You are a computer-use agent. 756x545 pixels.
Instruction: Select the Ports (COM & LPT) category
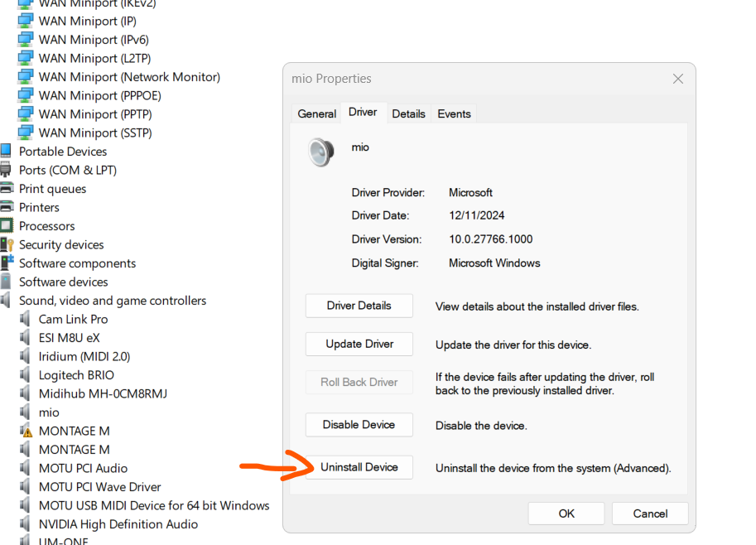point(68,170)
